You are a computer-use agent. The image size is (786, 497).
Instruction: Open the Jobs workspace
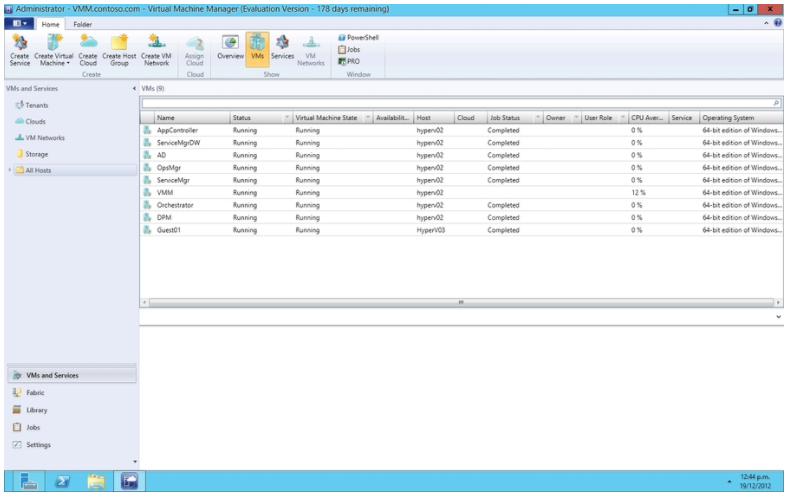72,427
